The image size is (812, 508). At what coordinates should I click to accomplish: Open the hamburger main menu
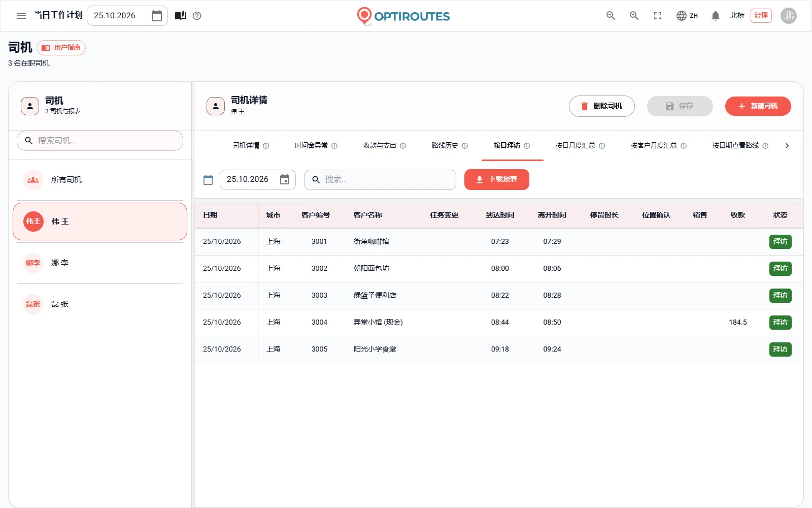click(x=21, y=16)
